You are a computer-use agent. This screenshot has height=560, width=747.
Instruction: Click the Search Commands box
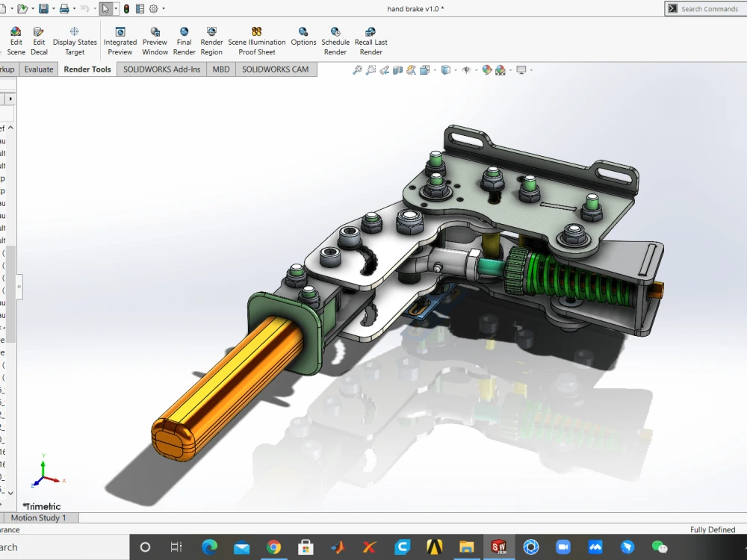coord(706,8)
